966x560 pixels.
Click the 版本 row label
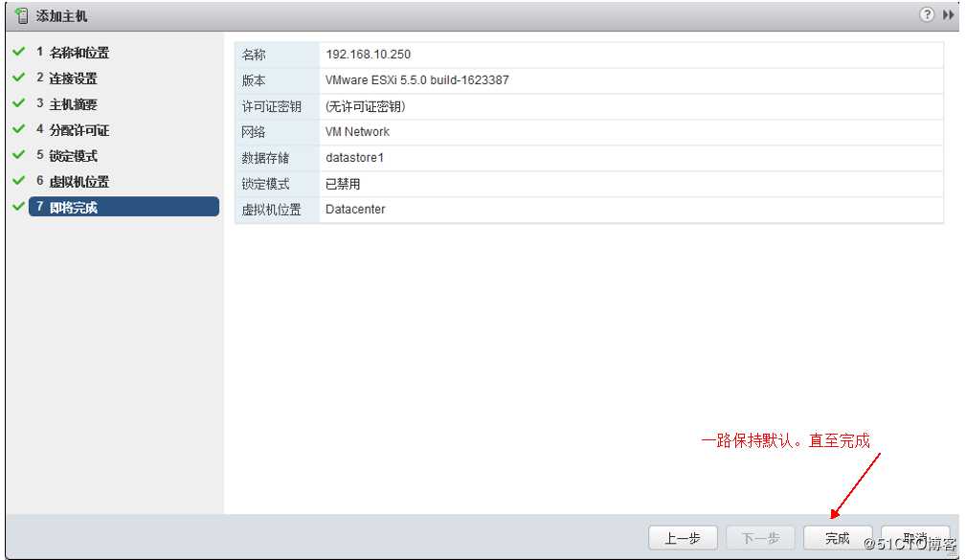(253, 80)
